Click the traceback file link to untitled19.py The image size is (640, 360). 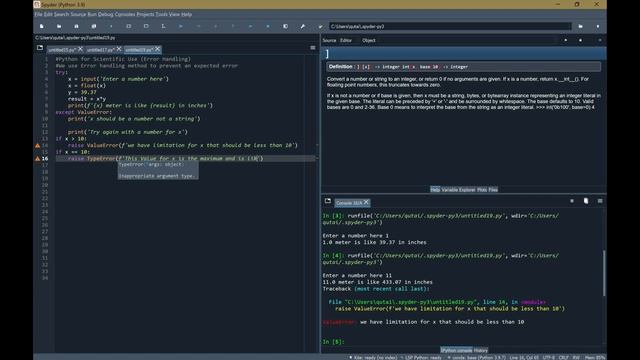(x=410, y=302)
